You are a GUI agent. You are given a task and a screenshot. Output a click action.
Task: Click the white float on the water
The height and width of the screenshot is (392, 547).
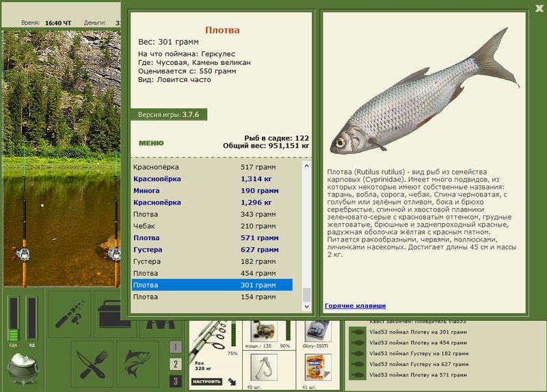click(42, 205)
